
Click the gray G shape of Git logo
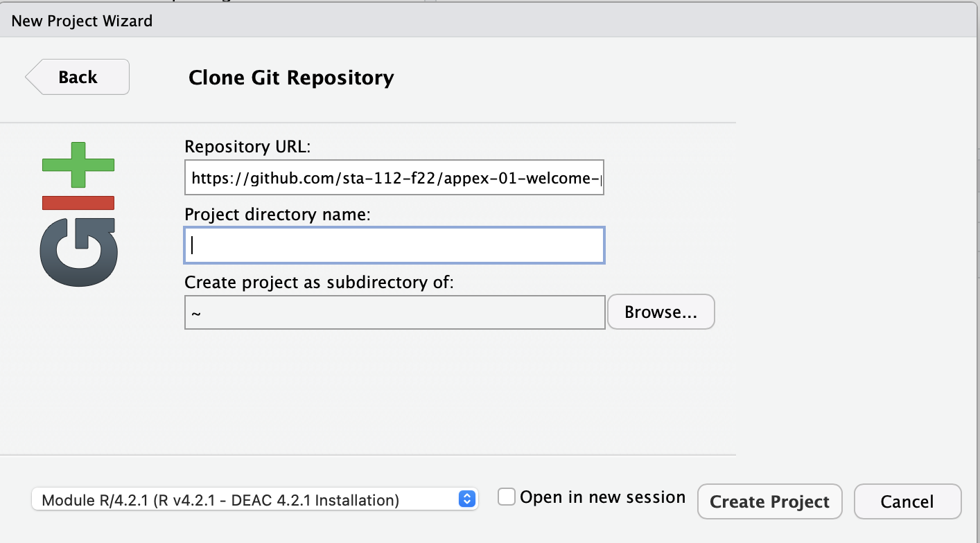[78, 249]
